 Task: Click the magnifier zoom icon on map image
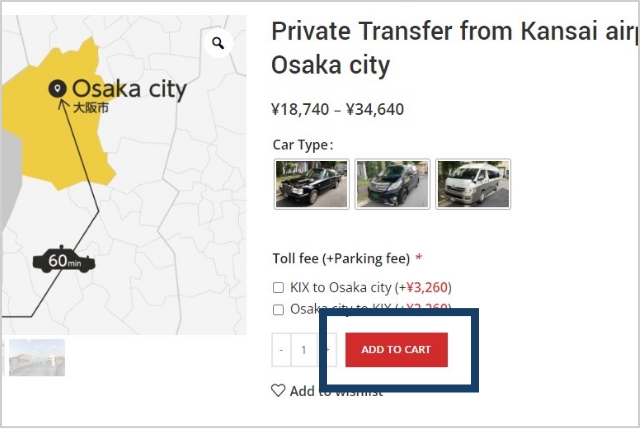pos(217,43)
